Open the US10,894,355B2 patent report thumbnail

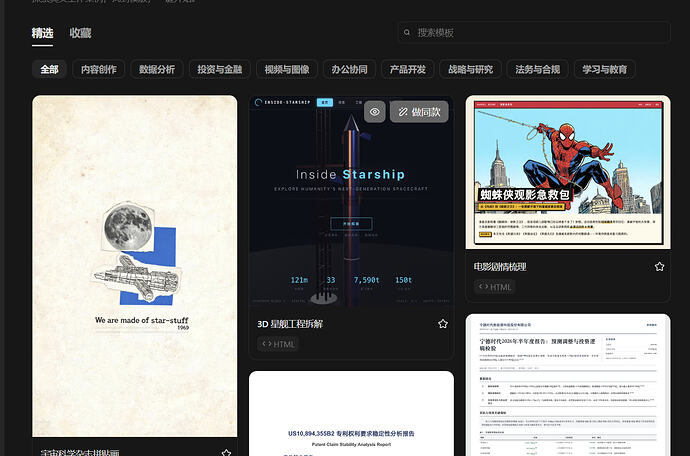pyautogui.click(x=351, y=413)
